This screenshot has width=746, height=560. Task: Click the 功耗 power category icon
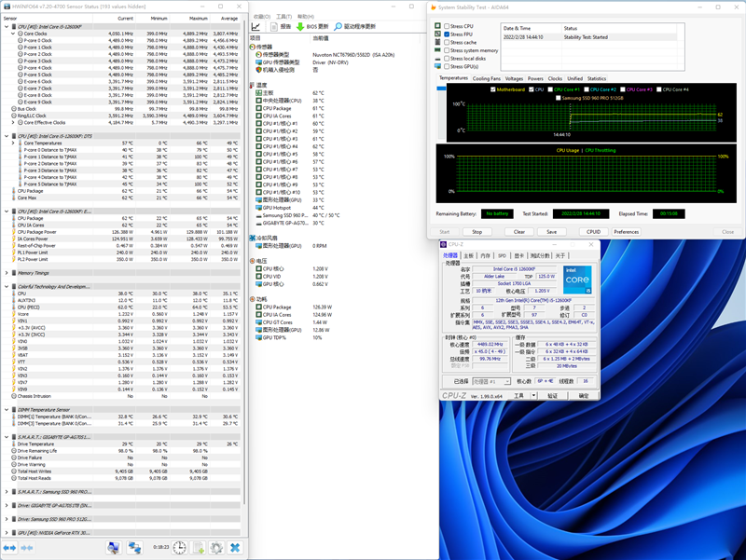pyautogui.click(x=253, y=299)
